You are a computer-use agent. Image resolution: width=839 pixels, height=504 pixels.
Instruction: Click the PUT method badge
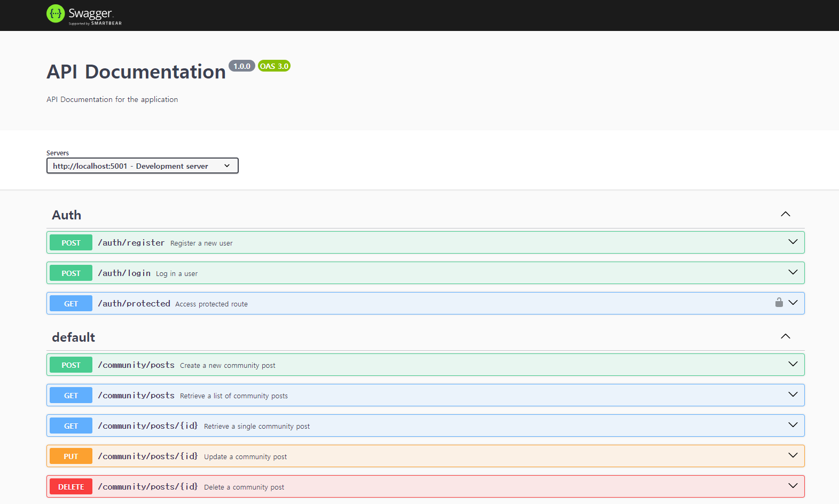(71, 456)
